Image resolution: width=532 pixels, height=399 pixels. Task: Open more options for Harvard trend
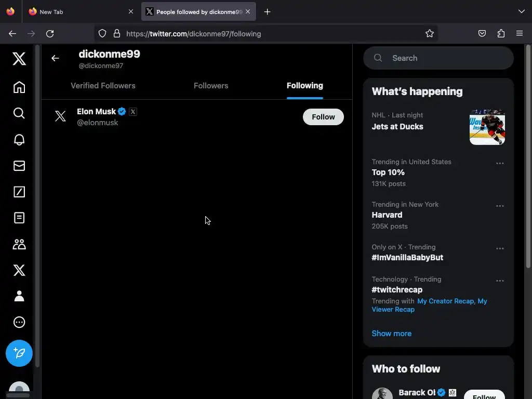pyautogui.click(x=500, y=206)
